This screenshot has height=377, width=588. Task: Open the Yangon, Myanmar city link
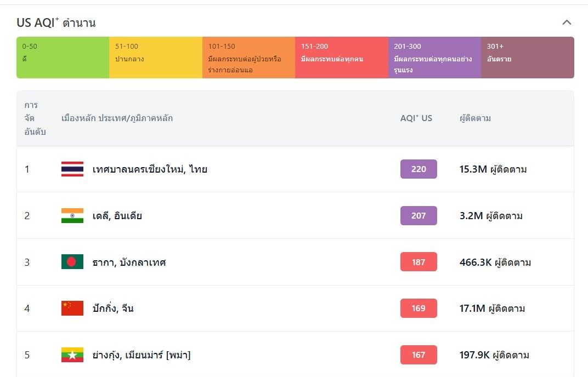tap(142, 355)
